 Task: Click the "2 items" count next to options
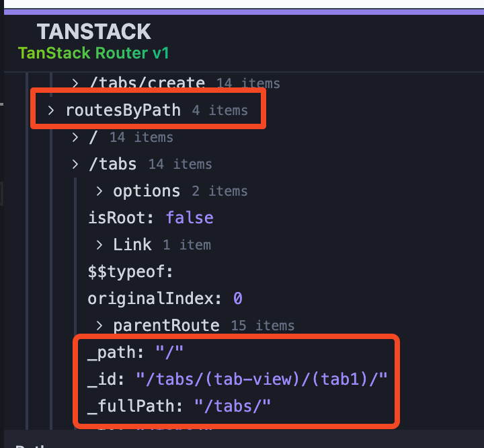pos(220,191)
